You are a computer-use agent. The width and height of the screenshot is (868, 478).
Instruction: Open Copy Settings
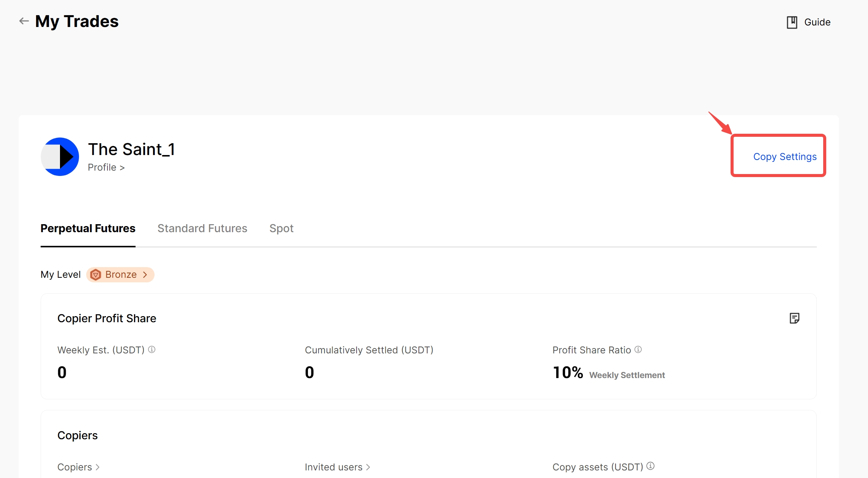click(784, 157)
